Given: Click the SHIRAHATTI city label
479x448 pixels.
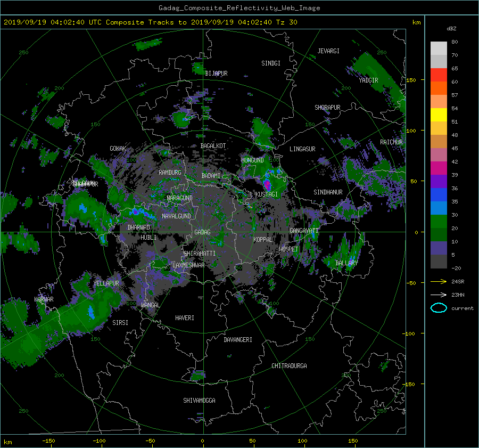Looking at the screenshot, I should pyautogui.click(x=200, y=254).
